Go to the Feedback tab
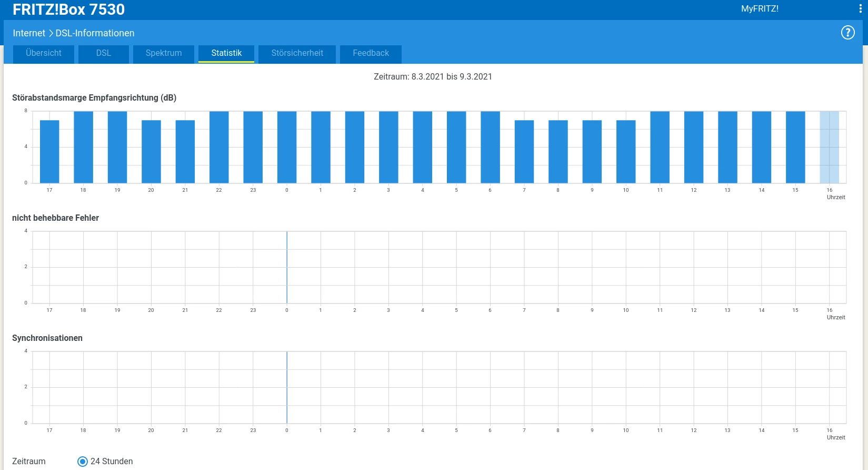This screenshot has height=470, width=868. [371, 54]
